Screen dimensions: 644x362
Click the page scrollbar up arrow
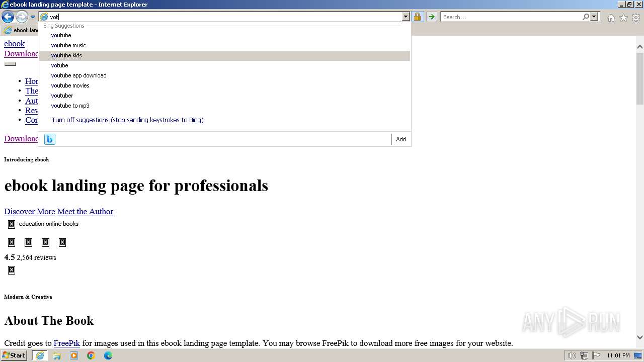(639, 47)
